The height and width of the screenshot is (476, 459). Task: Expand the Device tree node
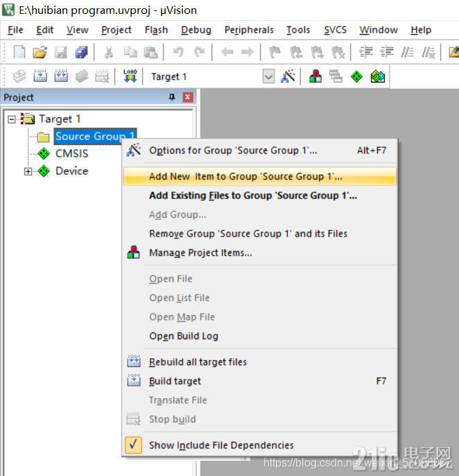[28, 171]
